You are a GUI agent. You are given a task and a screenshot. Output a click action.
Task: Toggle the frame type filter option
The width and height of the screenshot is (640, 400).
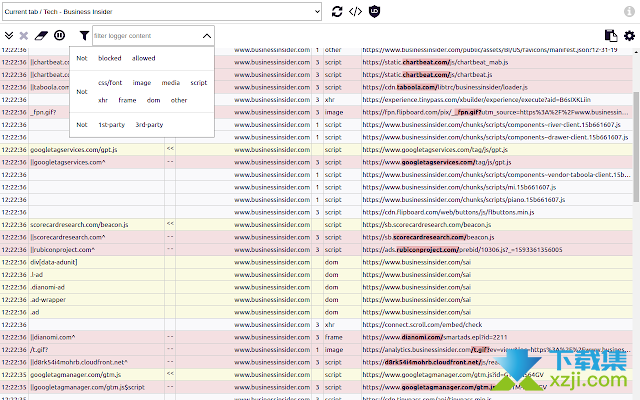(127, 100)
